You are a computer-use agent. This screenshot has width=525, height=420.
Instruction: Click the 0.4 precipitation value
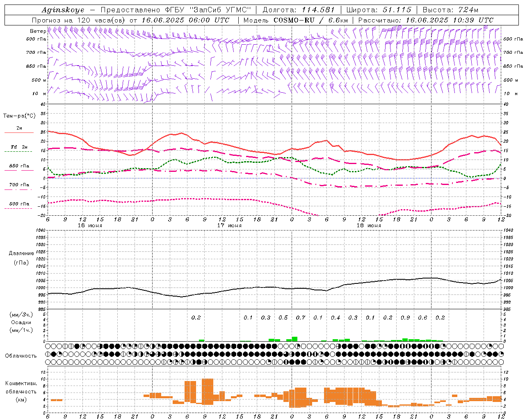click(x=336, y=318)
